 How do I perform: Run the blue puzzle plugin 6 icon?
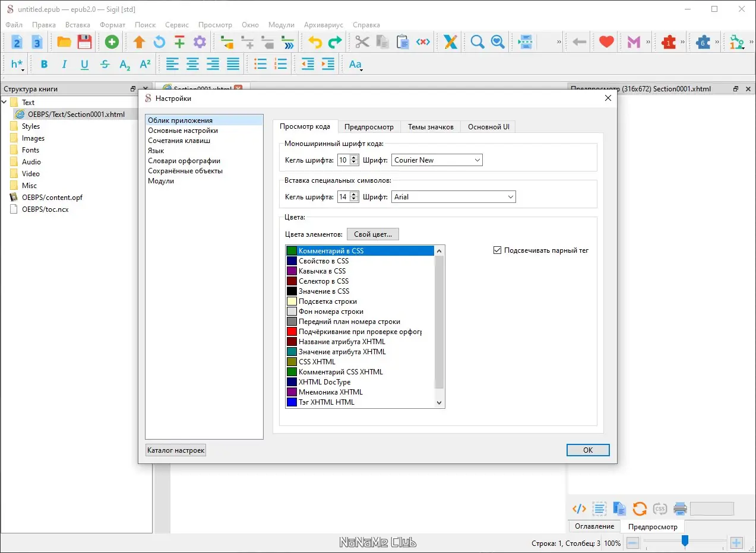703,42
